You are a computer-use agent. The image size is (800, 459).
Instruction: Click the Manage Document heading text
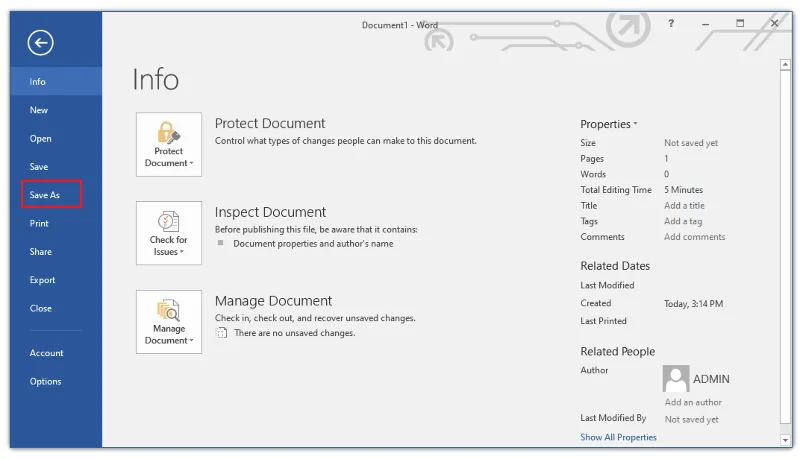tap(273, 301)
